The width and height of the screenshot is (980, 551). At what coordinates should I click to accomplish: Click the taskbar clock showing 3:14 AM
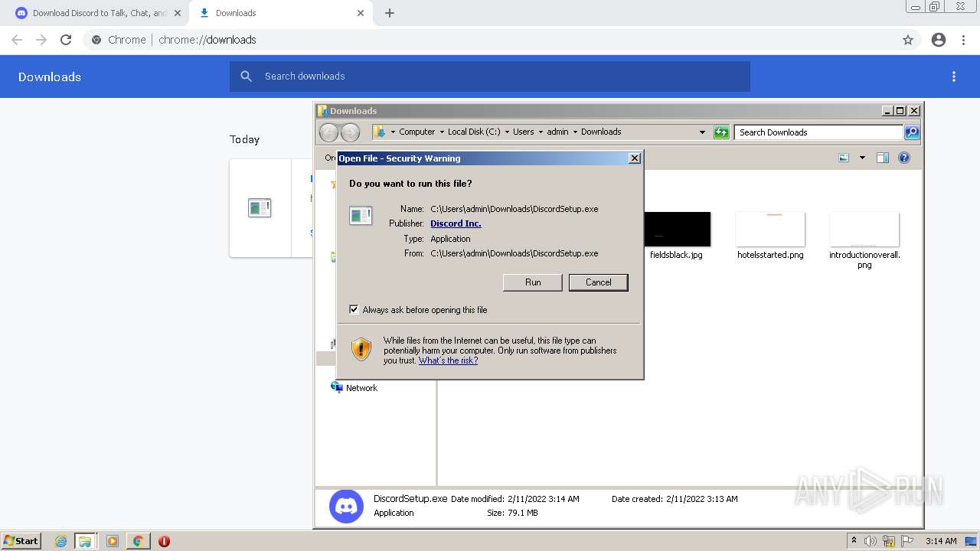pos(941,541)
